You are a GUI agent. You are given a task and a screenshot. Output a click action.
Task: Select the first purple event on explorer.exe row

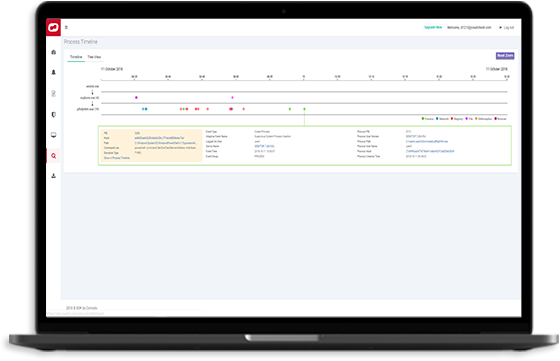(x=136, y=97)
